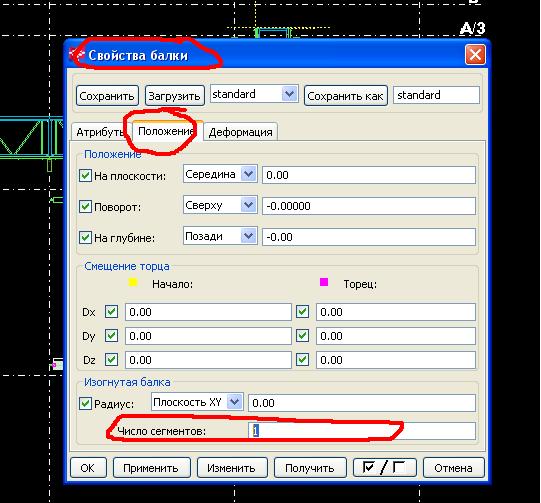Click the Изменить button
The height and width of the screenshot is (503, 541).
(232, 468)
